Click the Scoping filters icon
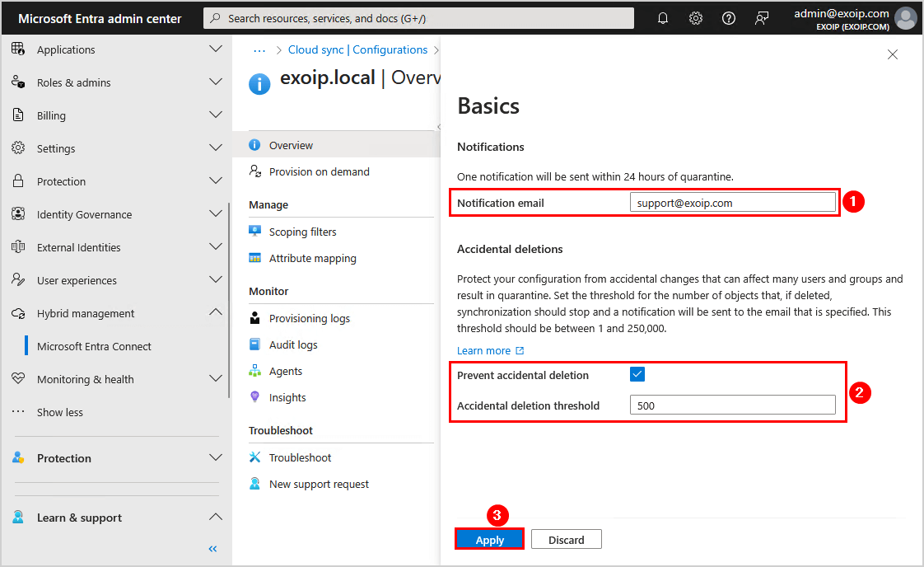This screenshot has width=924, height=567. point(254,232)
